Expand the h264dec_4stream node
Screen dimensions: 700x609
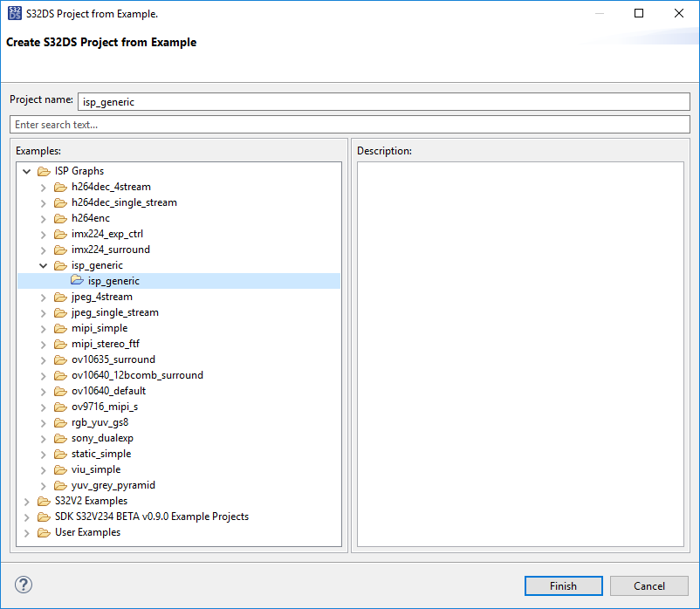point(44,187)
